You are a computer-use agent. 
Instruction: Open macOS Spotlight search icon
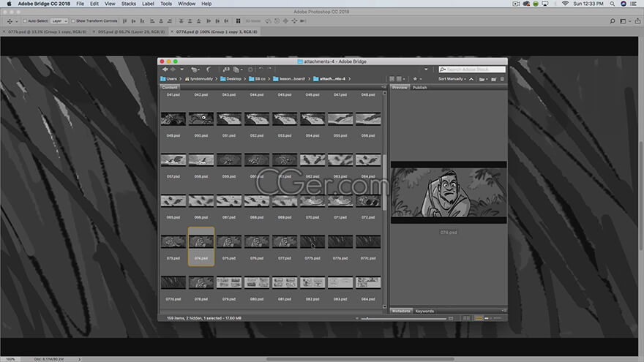612,4
